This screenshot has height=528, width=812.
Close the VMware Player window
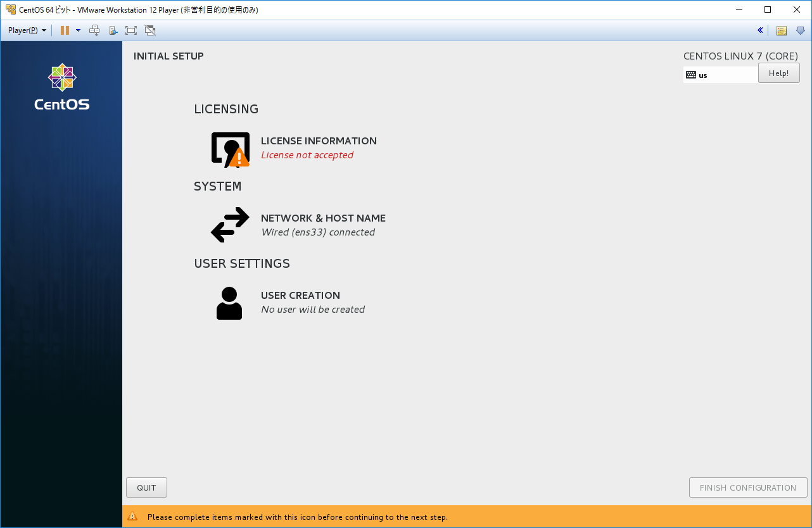796,9
